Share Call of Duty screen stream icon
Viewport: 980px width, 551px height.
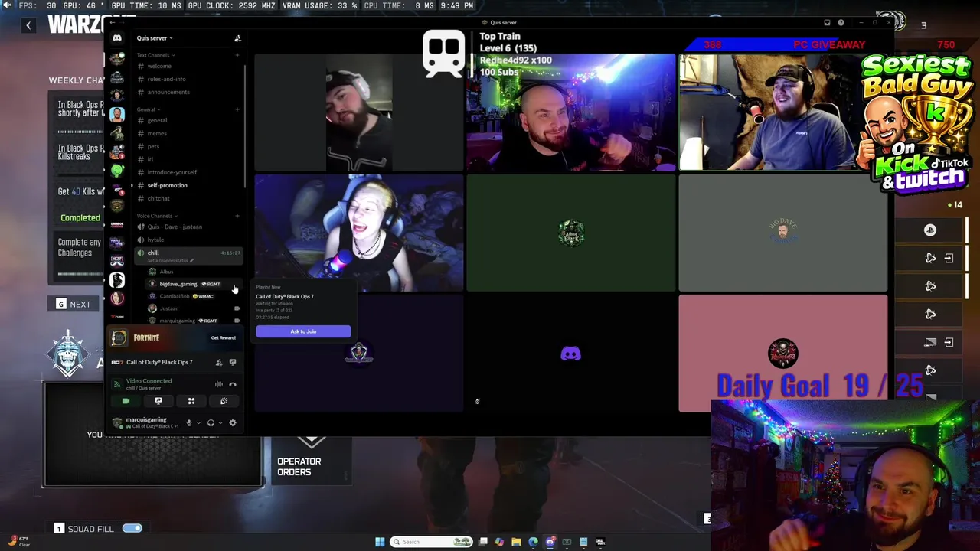tap(233, 362)
